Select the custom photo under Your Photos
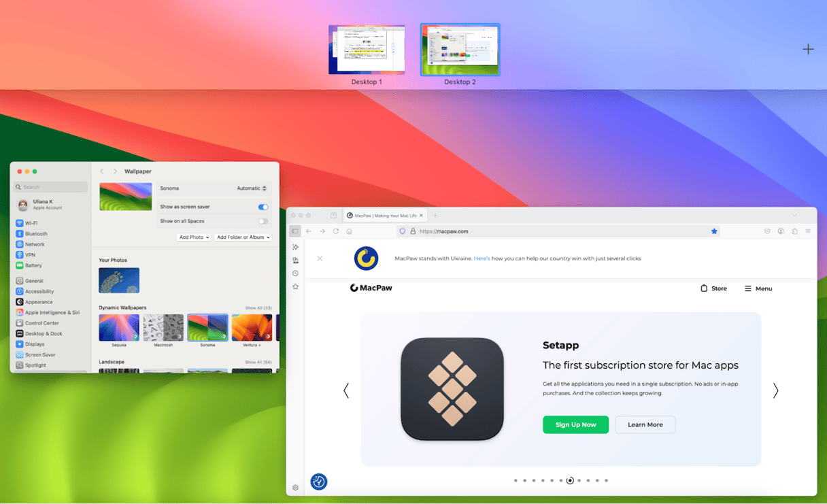Viewport: 827px width, 504px height. [119, 280]
